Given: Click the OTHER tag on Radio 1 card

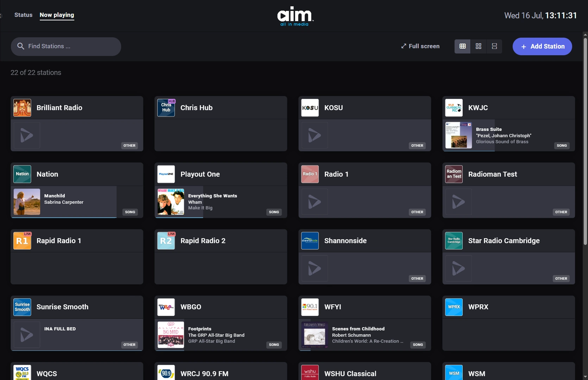Looking at the screenshot, I should (417, 212).
